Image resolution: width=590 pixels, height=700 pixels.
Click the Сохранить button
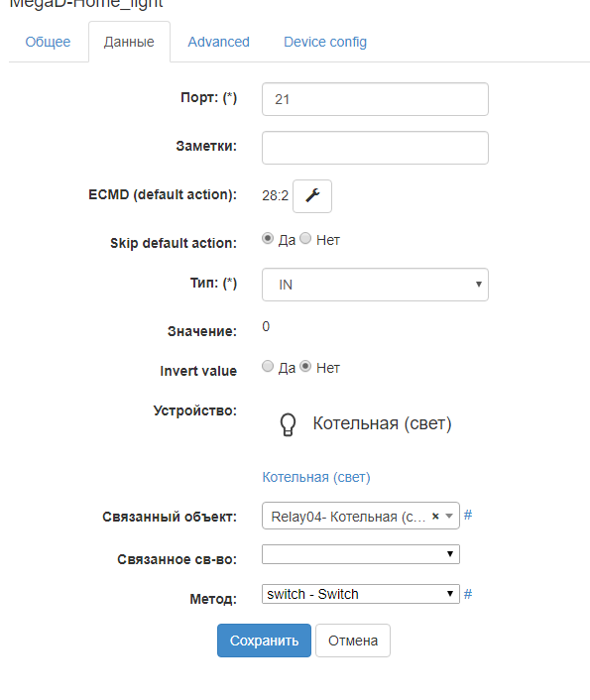click(x=264, y=641)
